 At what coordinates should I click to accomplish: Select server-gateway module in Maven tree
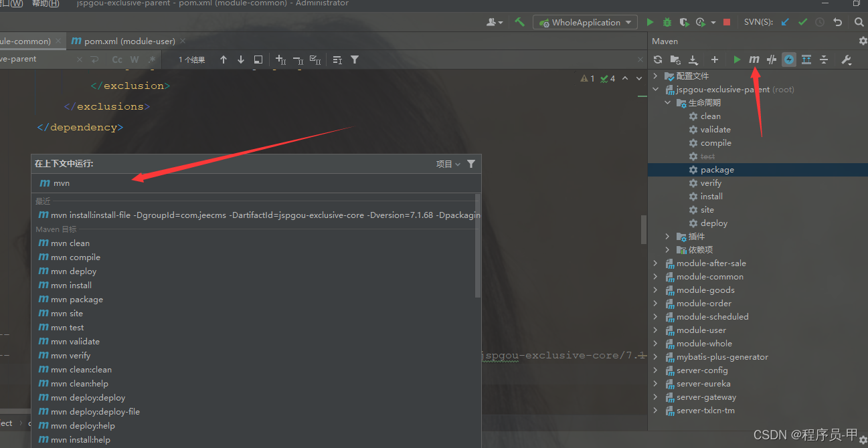tap(706, 397)
